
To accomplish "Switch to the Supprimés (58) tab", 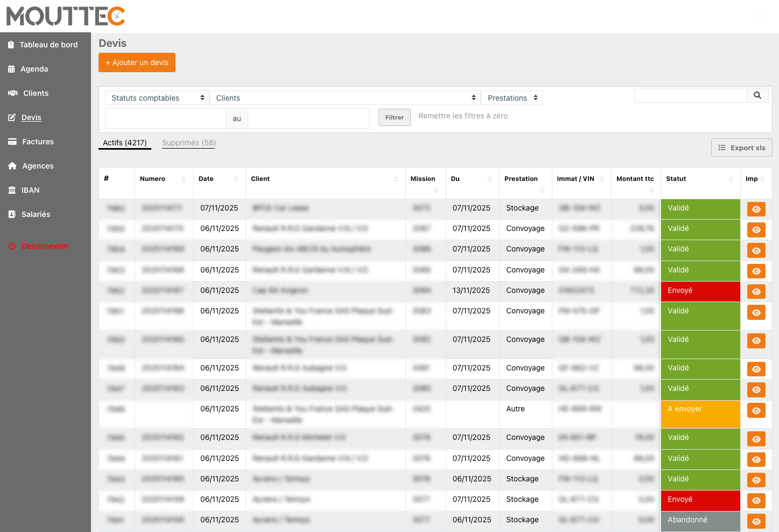I will pyautogui.click(x=188, y=143).
